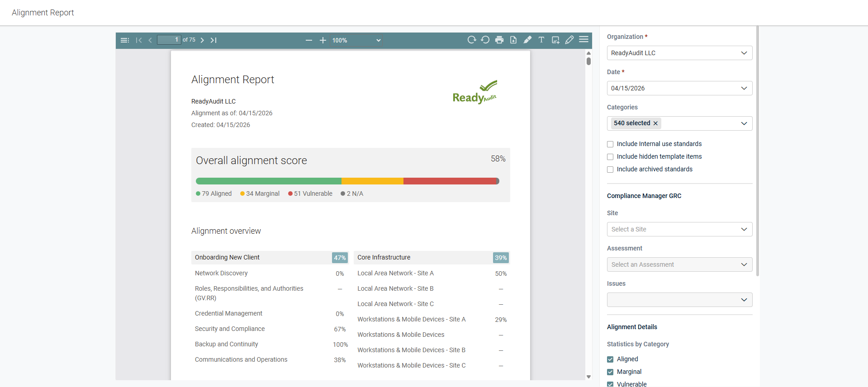Enable Include Internal use standards

pyautogui.click(x=610, y=144)
